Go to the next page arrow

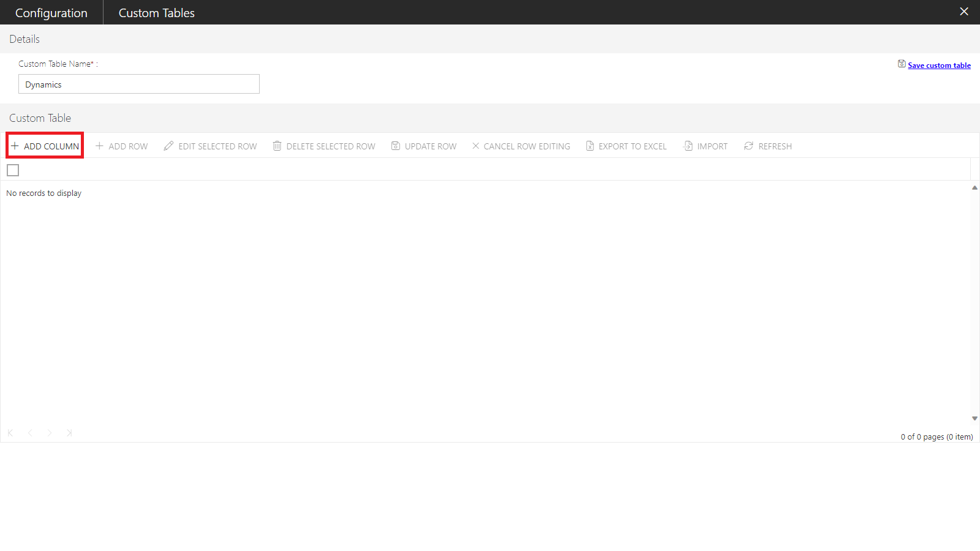coord(50,433)
